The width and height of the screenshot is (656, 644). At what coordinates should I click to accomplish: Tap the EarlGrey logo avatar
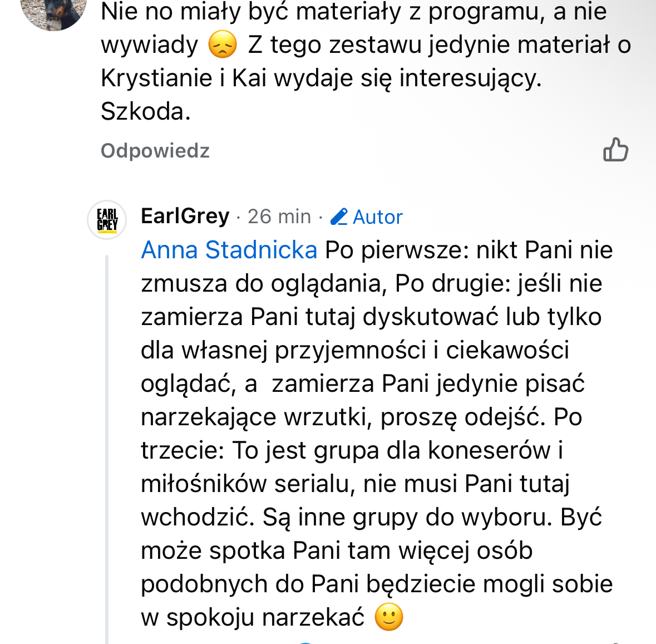click(x=107, y=220)
